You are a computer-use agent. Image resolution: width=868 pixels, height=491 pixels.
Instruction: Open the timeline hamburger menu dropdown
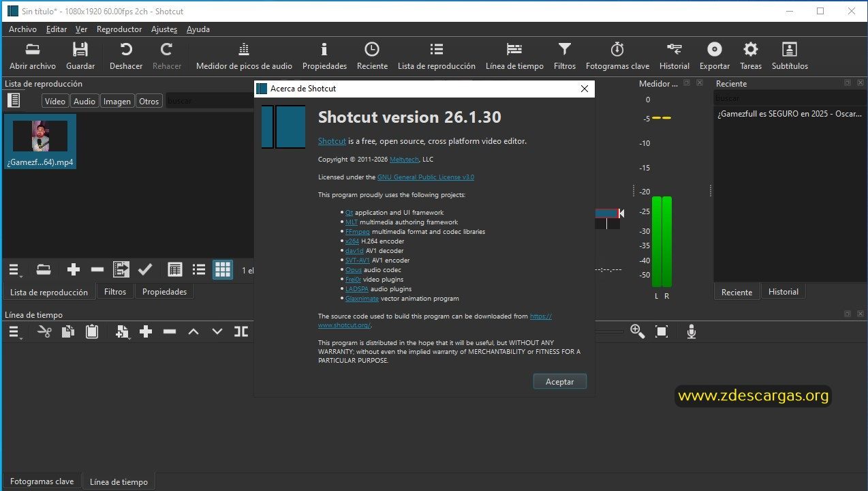[x=14, y=331]
